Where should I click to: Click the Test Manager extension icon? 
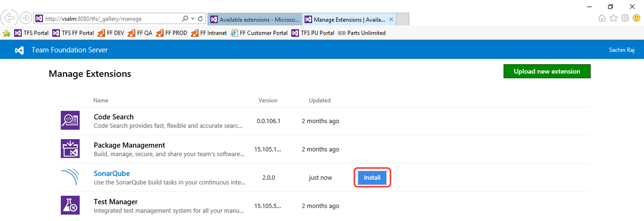click(x=70, y=205)
